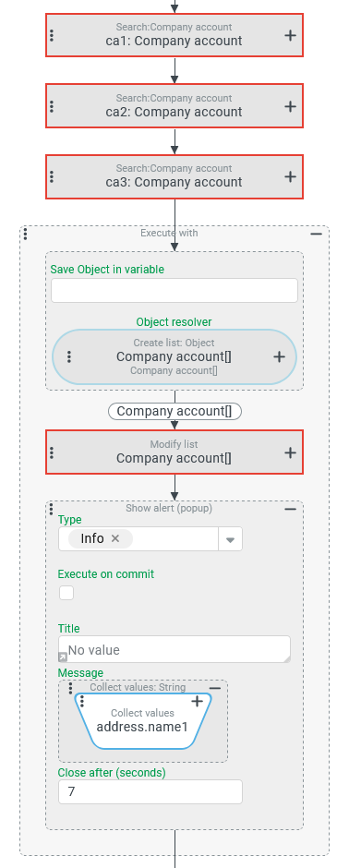Open the ca1: Company account block menu dots
Screen dimensions: 349x868
52,35
